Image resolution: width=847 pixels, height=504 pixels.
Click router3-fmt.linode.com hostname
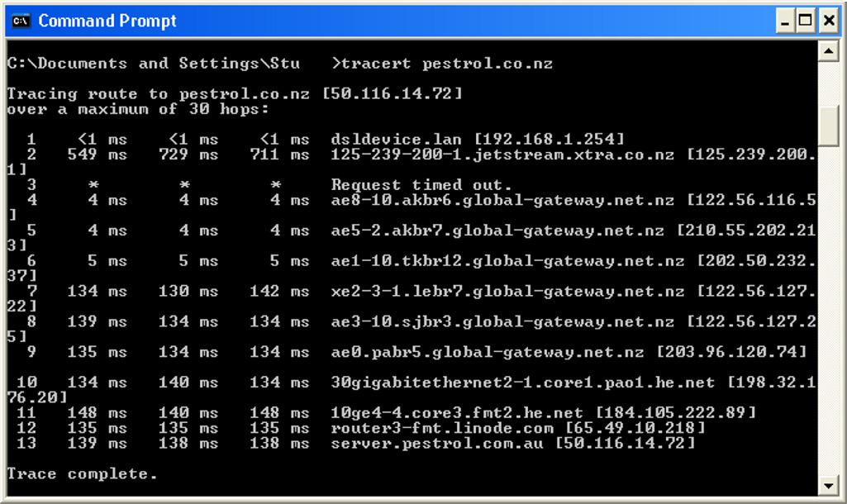coord(442,428)
